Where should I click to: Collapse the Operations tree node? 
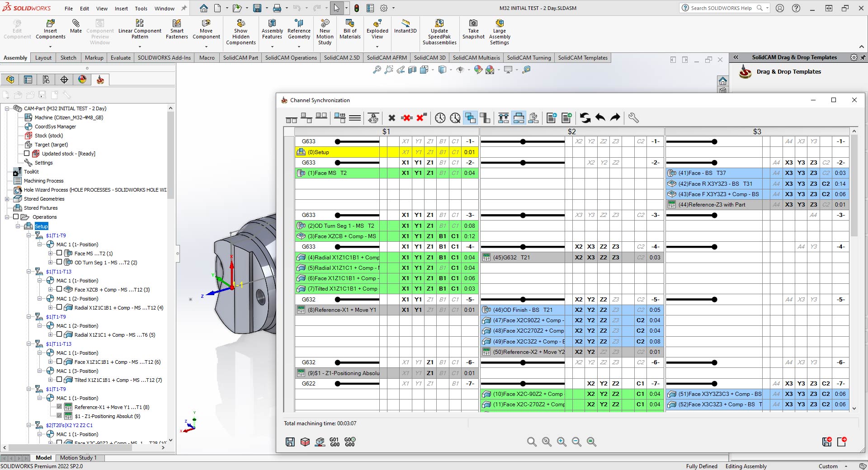point(7,217)
